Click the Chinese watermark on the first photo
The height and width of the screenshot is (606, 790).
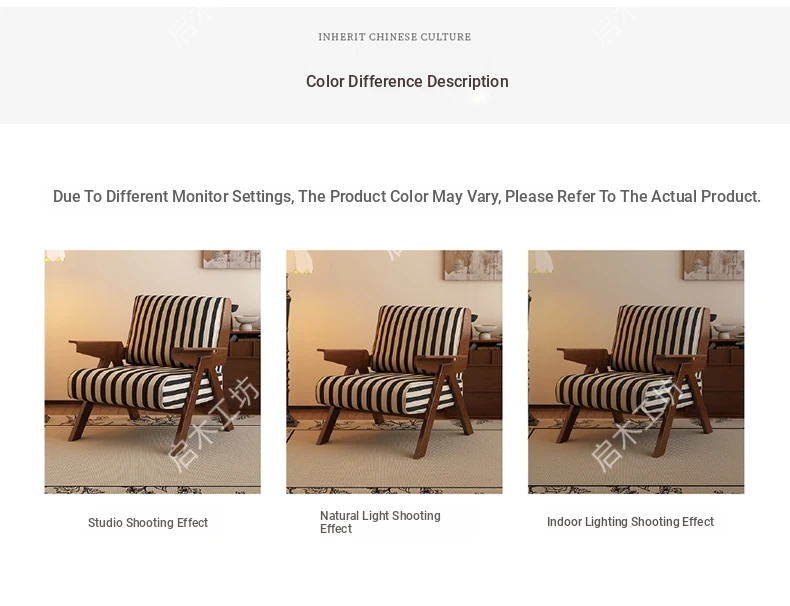(x=212, y=423)
